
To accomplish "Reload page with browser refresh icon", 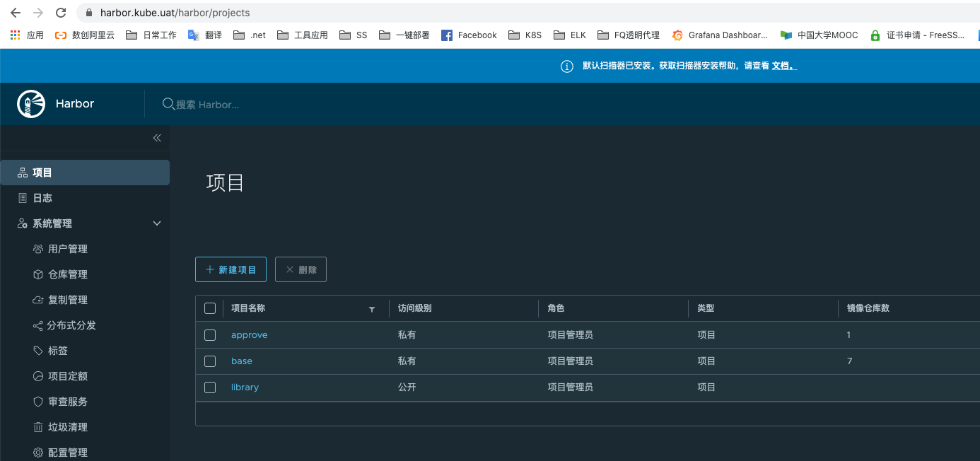I will pyautogui.click(x=61, y=13).
